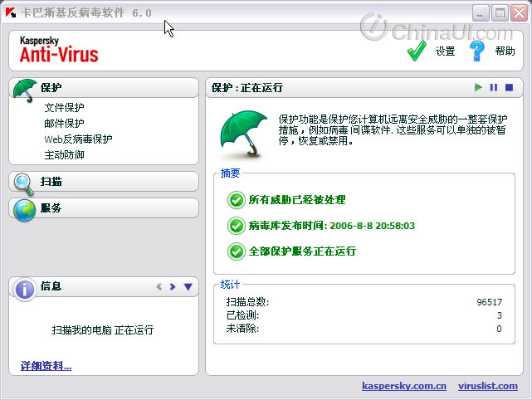Click the 已检测 count 3
Image resolution: width=532 pixels, height=400 pixels.
coord(499,315)
